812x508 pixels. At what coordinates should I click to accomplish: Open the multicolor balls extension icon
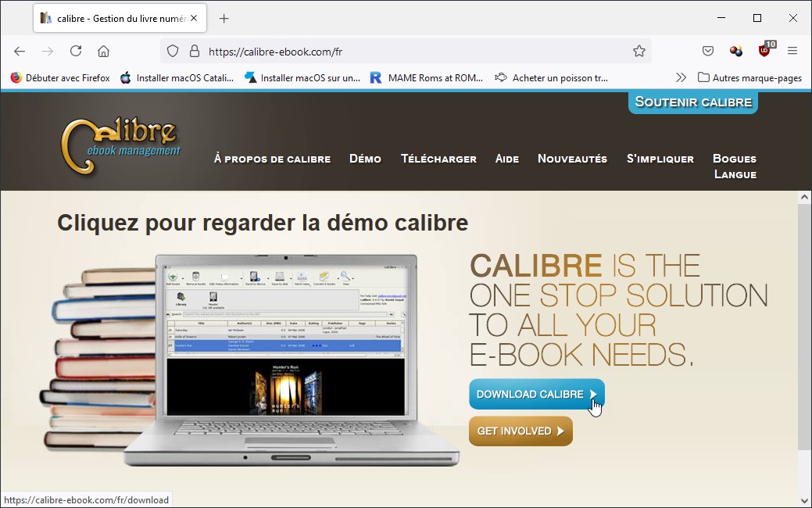click(x=736, y=51)
